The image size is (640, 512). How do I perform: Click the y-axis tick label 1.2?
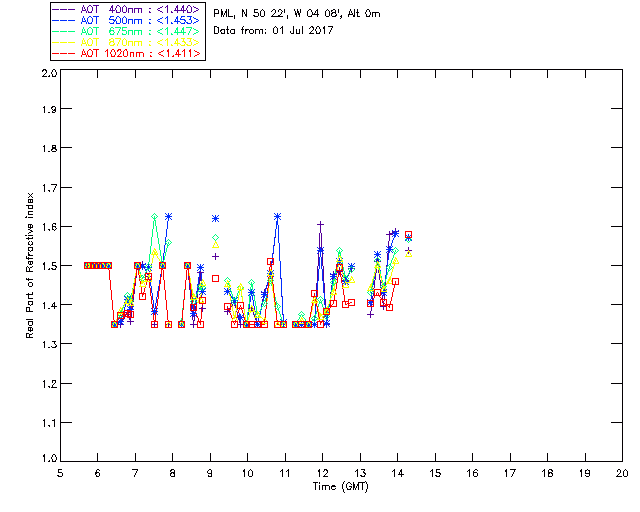49,384
